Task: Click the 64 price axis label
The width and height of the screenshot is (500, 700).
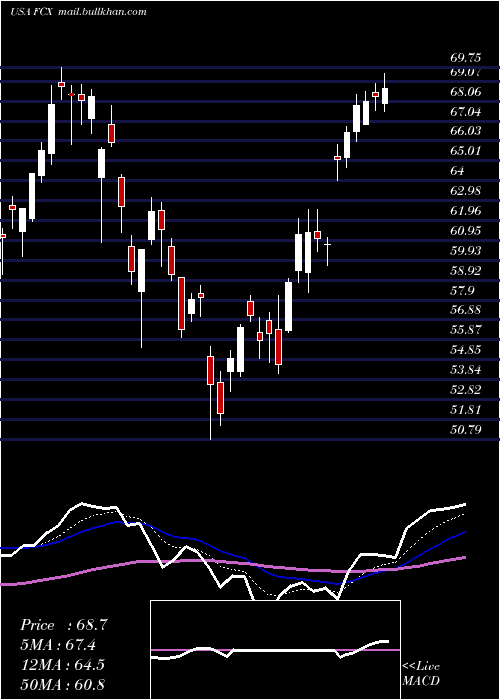Action: [458, 171]
